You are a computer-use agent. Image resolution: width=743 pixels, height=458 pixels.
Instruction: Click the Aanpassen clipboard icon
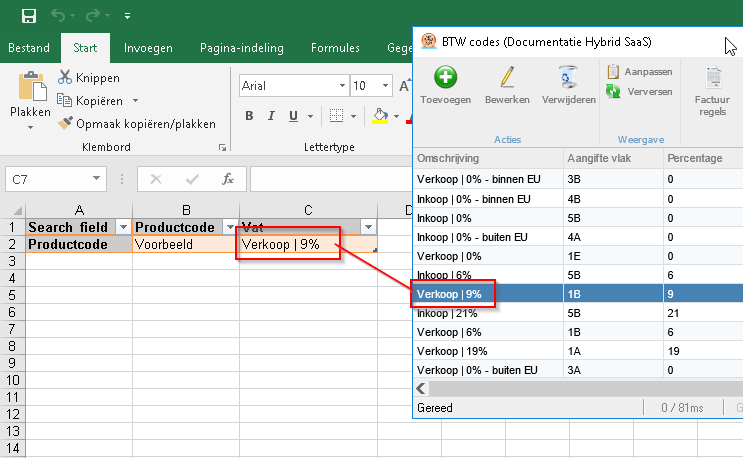click(614, 72)
